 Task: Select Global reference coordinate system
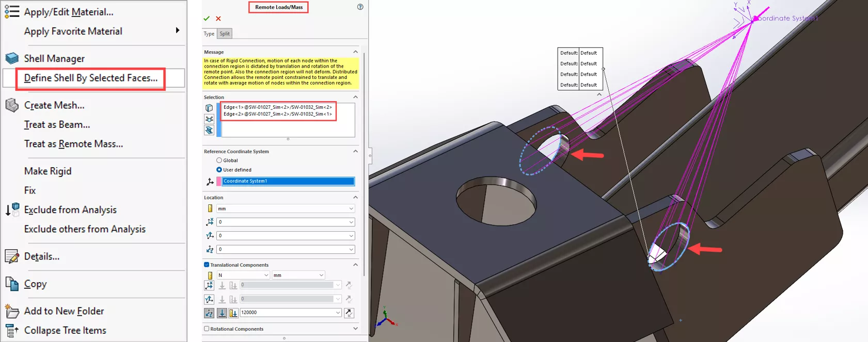tap(219, 160)
